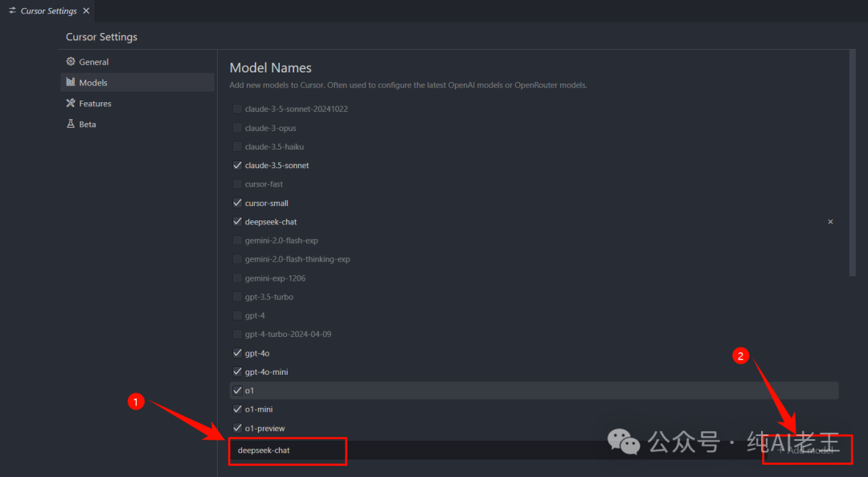Screen dimensions: 868x477
Task: Click the models list vertical scrollbar
Action: tap(852, 161)
